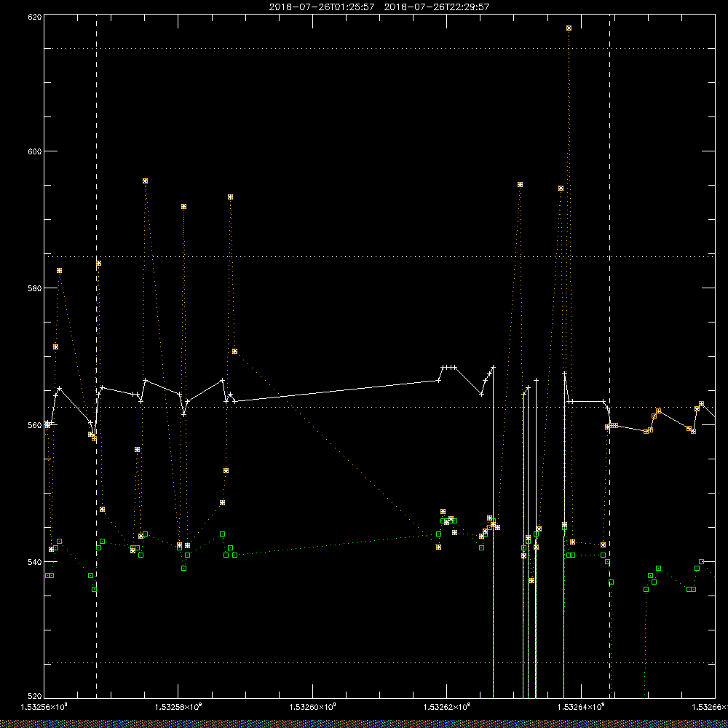The height and width of the screenshot is (728, 728).
Task: Pick the orange marker at about 570.5
Action: pos(235,352)
